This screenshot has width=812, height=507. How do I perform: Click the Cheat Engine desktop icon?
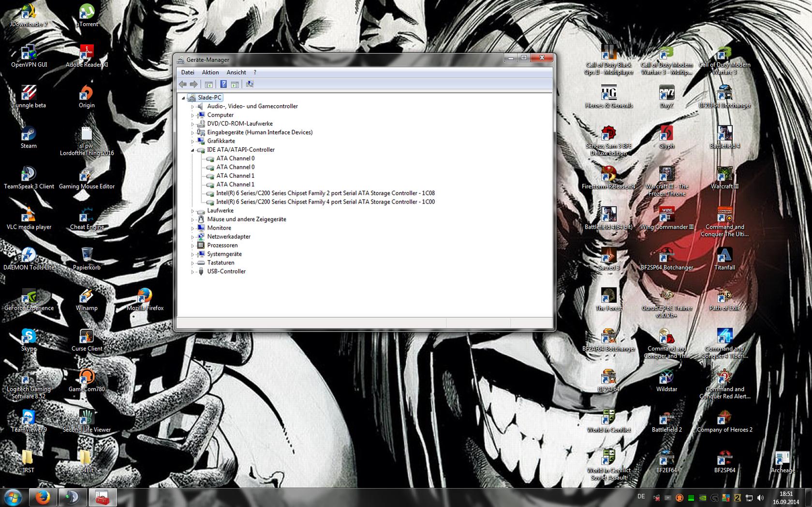[87, 218]
